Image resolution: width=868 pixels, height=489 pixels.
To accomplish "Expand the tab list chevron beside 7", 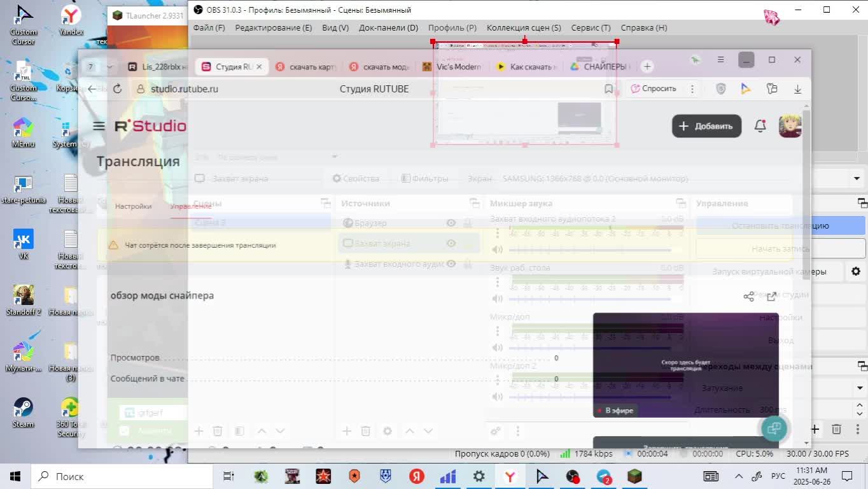I will pos(109,66).
